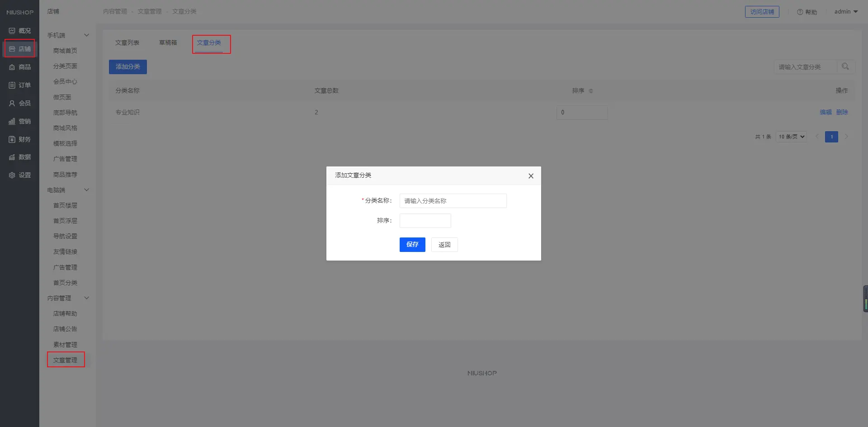This screenshot has height=427, width=868.
Task: Toggle the 排序 column sort arrows
Action: 590,91
